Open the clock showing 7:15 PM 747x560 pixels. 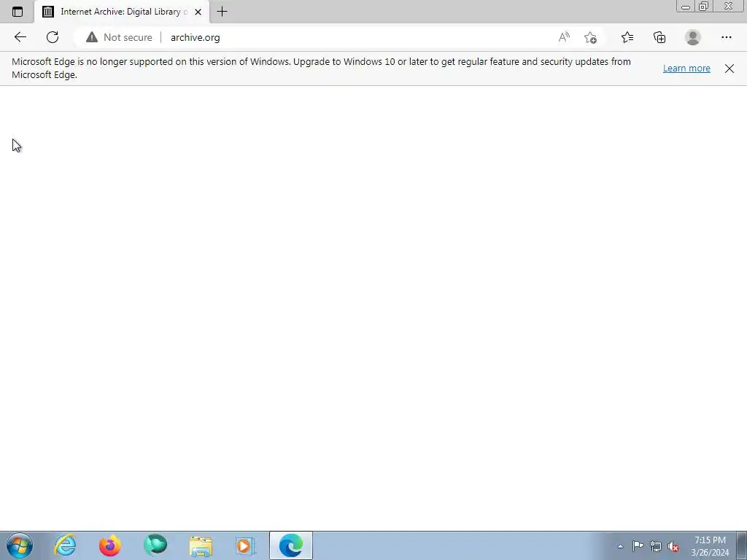[x=710, y=546]
